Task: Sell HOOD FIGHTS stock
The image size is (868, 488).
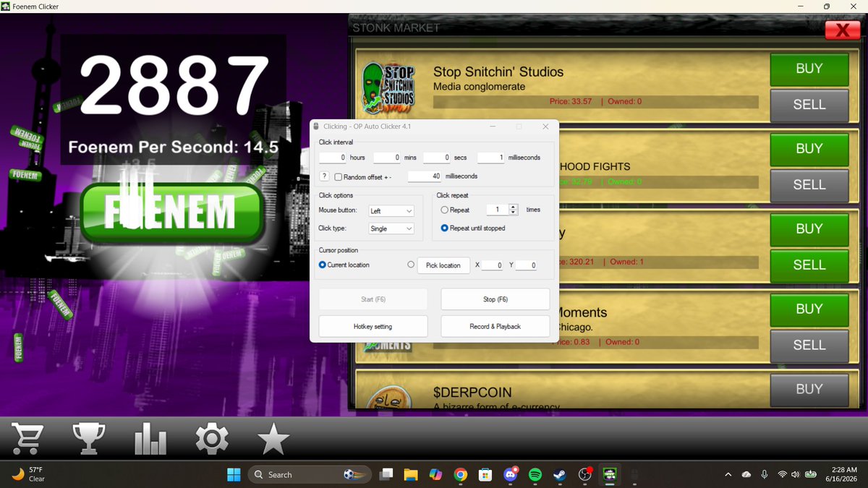Action: pyautogui.click(x=809, y=185)
